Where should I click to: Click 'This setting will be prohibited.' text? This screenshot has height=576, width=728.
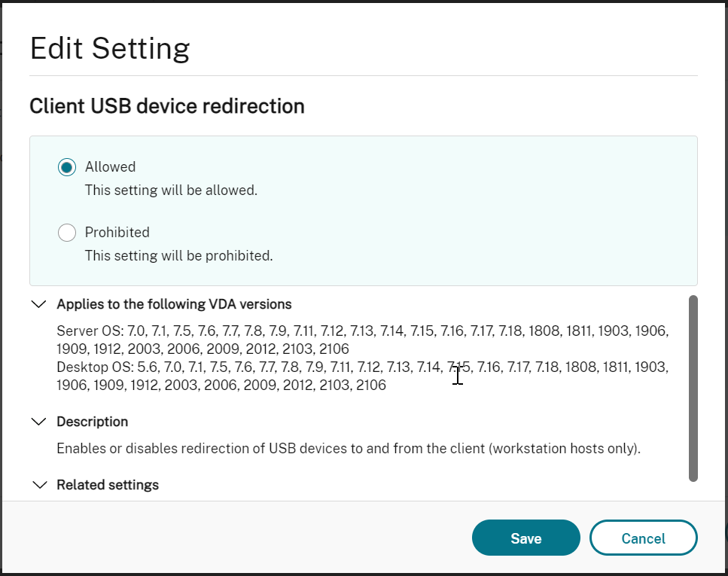(x=178, y=256)
